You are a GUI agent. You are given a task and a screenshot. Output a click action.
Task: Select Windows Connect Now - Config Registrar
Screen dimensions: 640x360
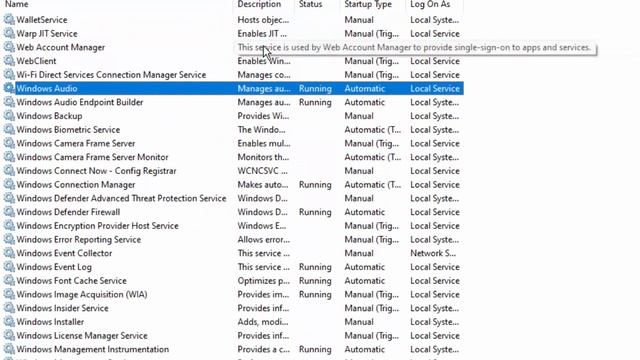point(96,171)
